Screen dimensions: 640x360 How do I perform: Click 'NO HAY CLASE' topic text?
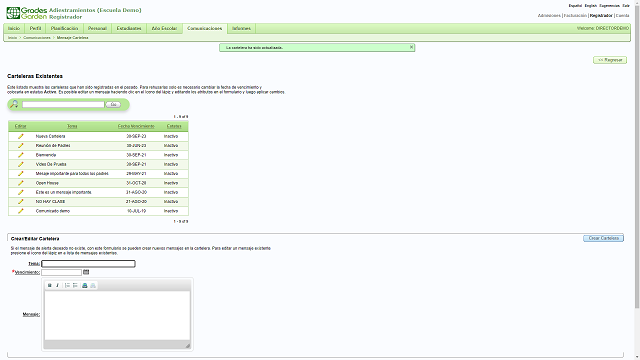click(50, 202)
